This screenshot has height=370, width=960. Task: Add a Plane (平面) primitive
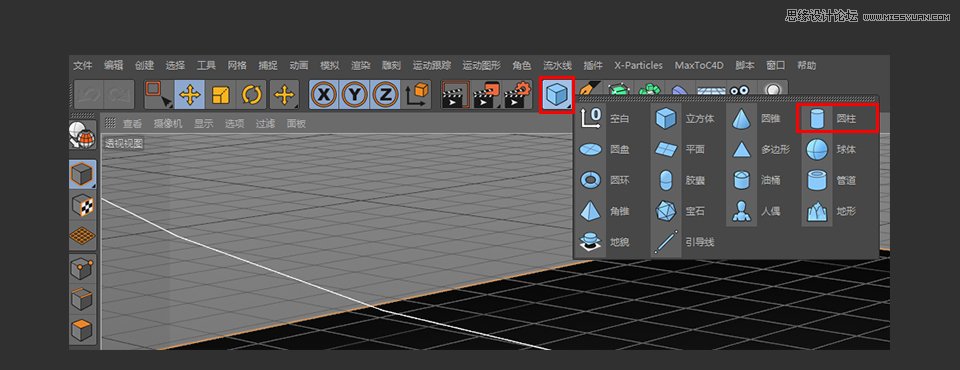pos(680,149)
